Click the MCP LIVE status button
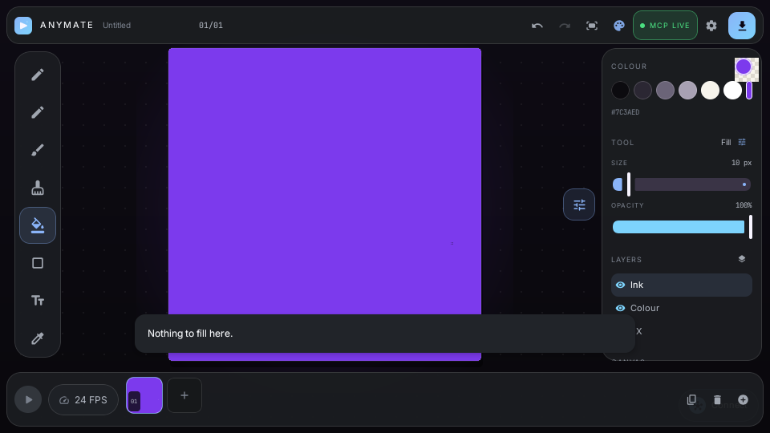770x433 pixels. point(665,26)
